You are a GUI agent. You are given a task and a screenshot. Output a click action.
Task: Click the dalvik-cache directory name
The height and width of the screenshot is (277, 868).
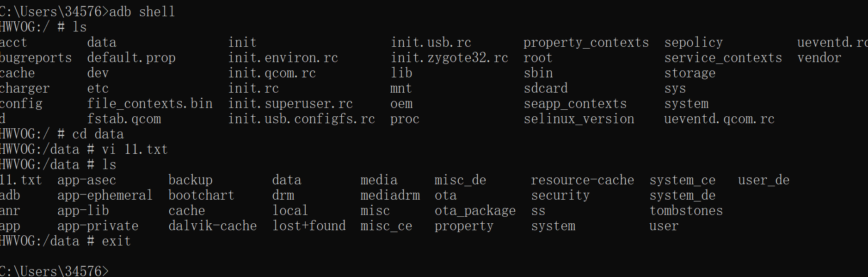pos(212,226)
